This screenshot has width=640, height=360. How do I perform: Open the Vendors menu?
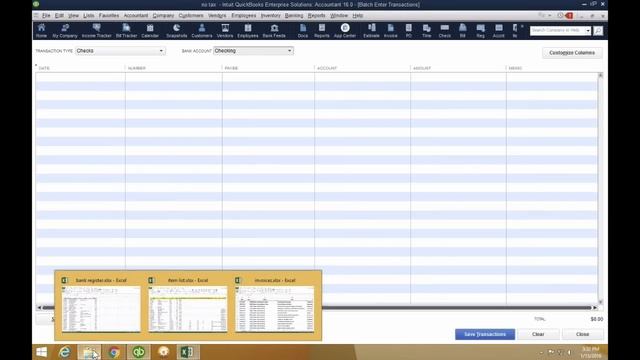[x=217, y=16]
